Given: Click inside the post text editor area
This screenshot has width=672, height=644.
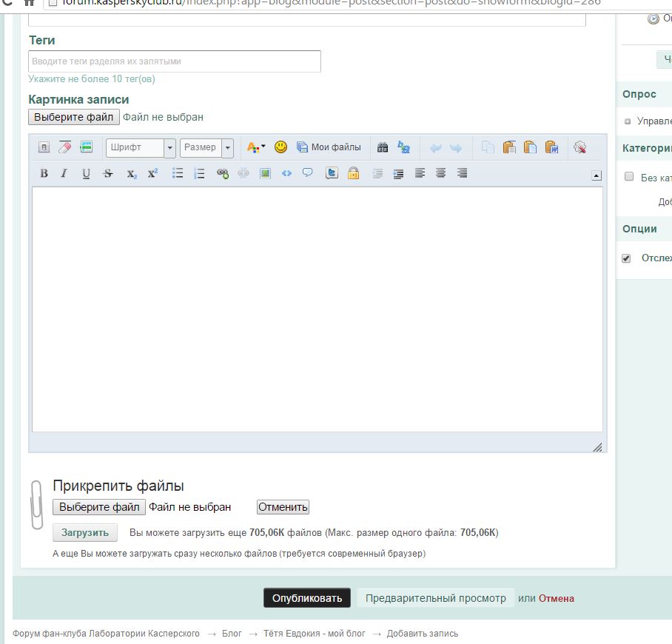Looking at the screenshot, I should pyautogui.click(x=317, y=309).
